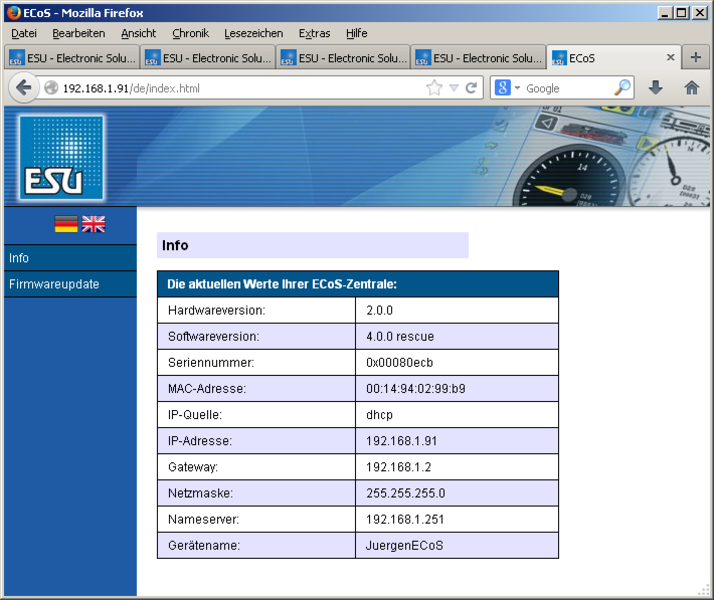This screenshot has height=600, width=714.
Task: Open the Ansicht menu
Action: coord(138,33)
